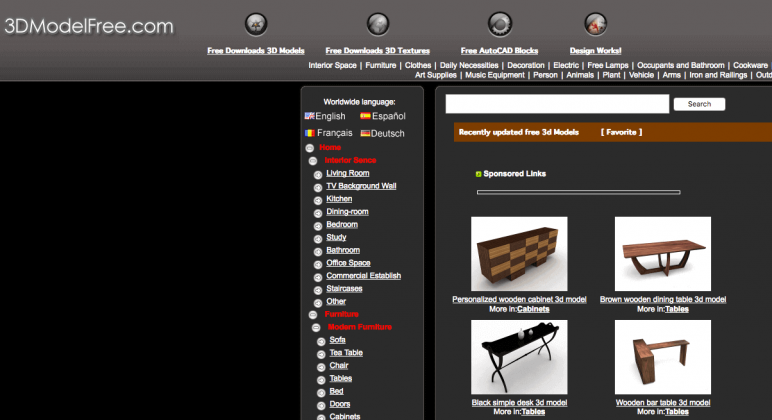Open the Kitchen category link
This screenshot has height=420, width=772.
click(x=339, y=198)
